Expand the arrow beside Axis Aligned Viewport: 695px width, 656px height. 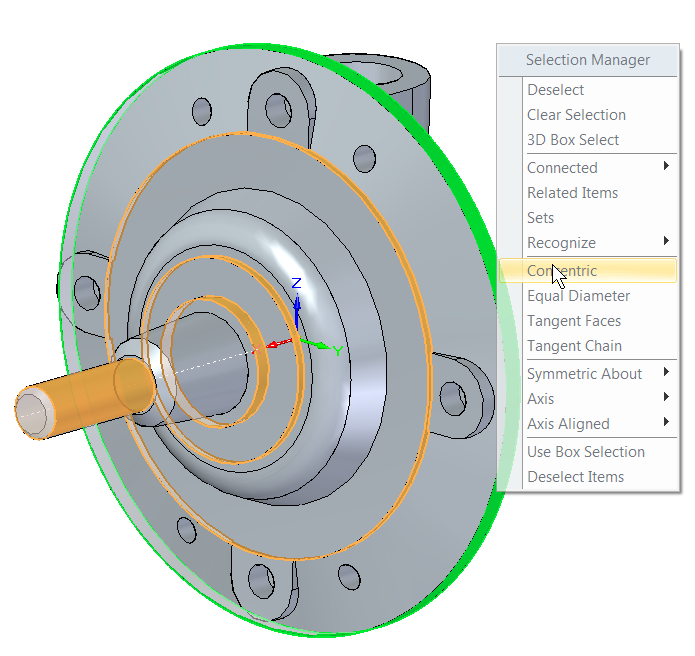666,421
